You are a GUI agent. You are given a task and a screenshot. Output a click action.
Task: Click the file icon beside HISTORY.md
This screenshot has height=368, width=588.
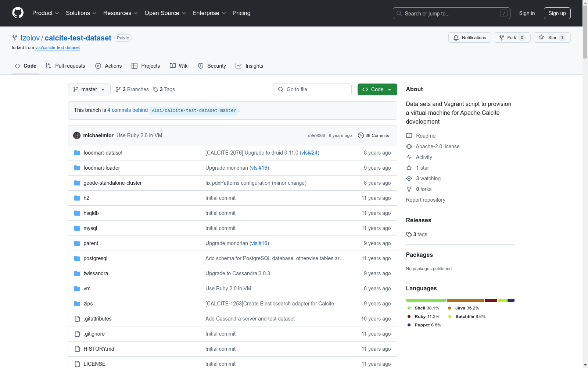(77, 349)
